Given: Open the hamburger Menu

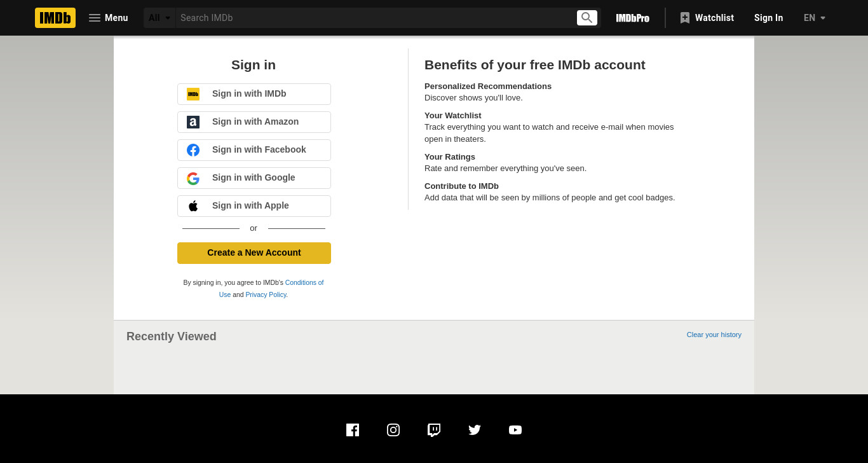Looking at the screenshot, I should [x=108, y=18].
